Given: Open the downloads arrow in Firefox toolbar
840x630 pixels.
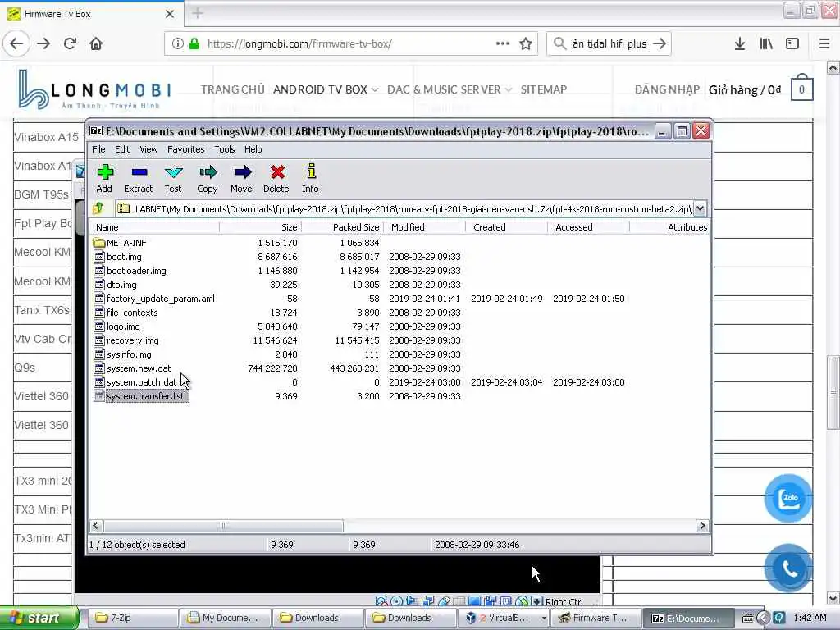Looking at the screenshot, I should [740, 44].
